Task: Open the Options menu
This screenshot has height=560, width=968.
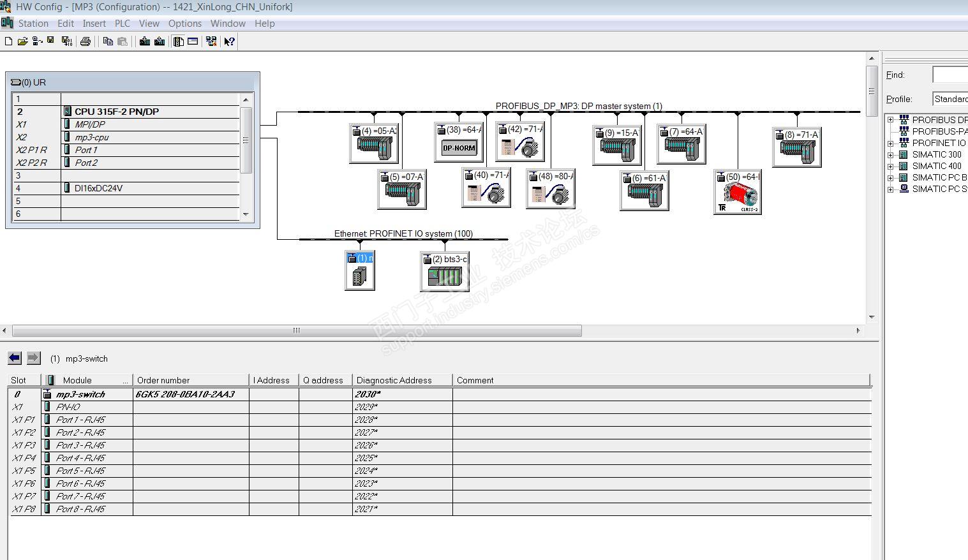Action: click(x=185, y=24)
